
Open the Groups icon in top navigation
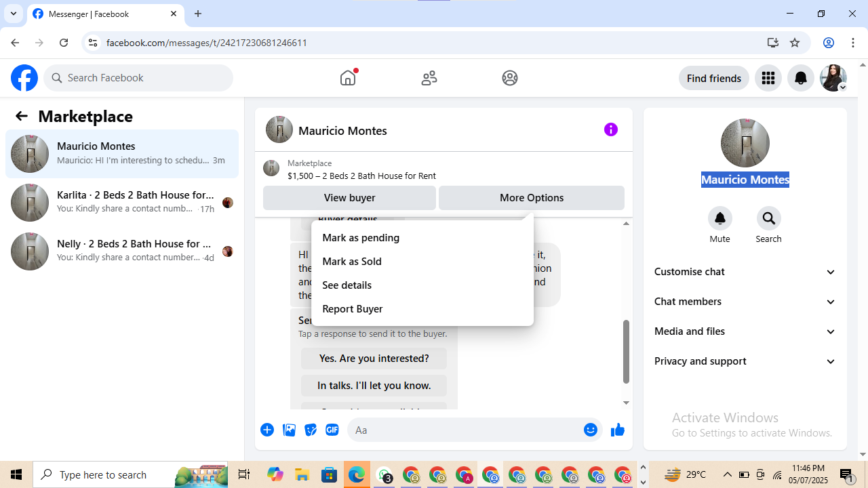point(510,78)
